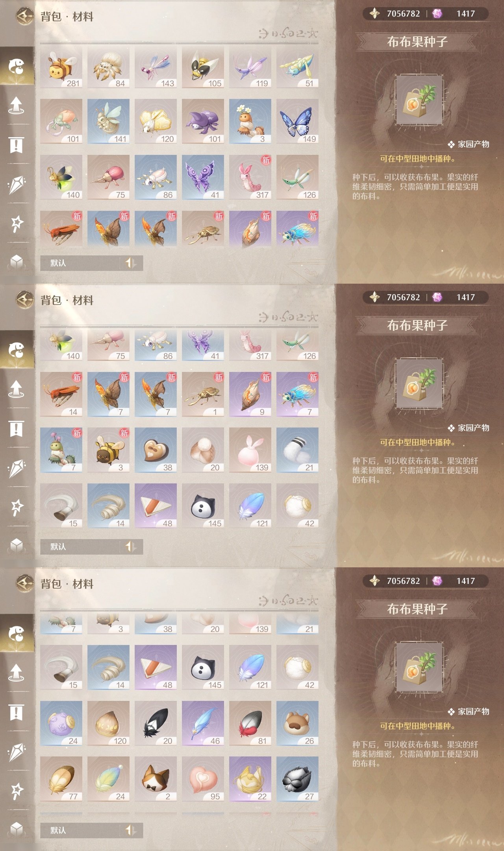Select the purple horned beetle item 101
The image size is (504, 851).
coord(203,121)
